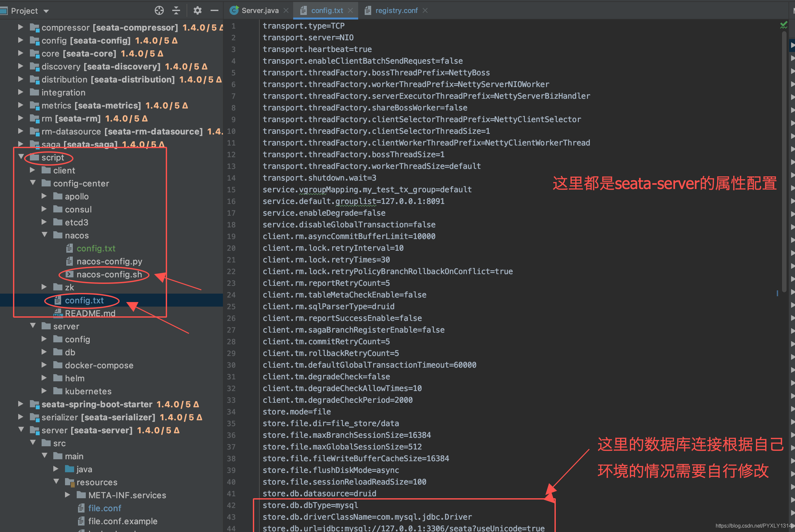The width and height of the screenshot is (795, 532).
Task: Click the line store.db.driverClassName=com.mysql.jdbc.Driver
Action: click(367, 517)
